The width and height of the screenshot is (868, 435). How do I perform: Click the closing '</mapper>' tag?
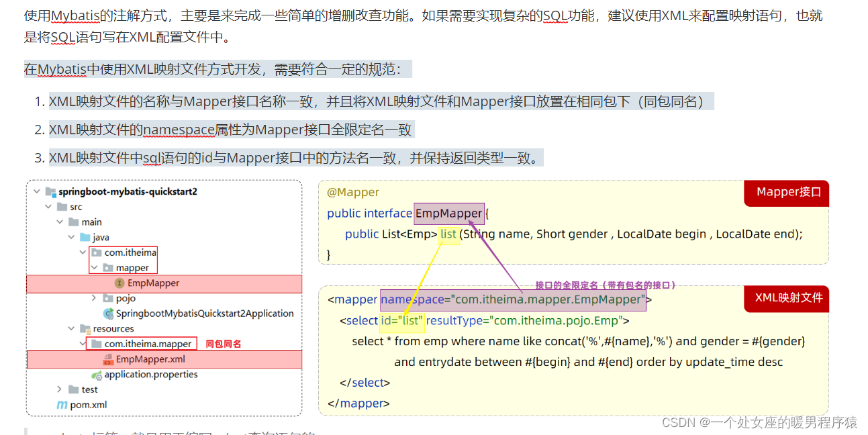(x=358, y=404)
